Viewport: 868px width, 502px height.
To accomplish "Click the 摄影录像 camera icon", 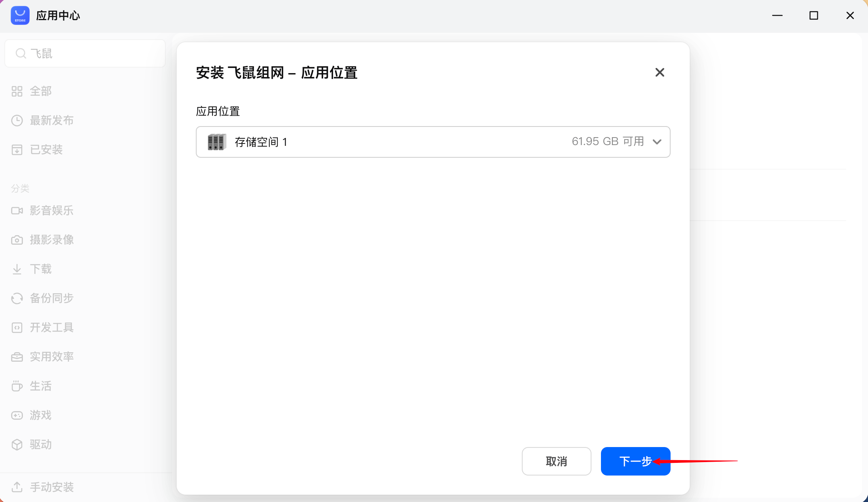I will pyautogui.click(x=17, y=240).
